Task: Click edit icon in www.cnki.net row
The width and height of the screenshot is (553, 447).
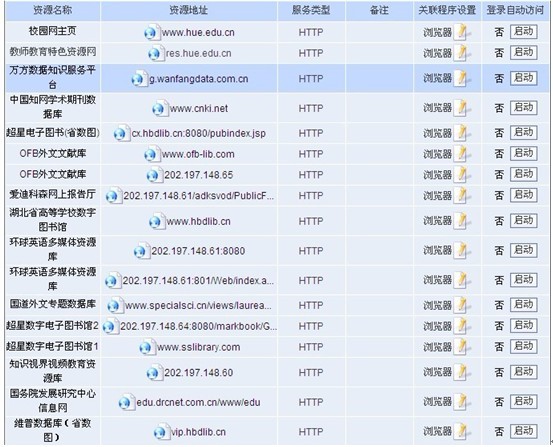Action: (x=462, y=108)
